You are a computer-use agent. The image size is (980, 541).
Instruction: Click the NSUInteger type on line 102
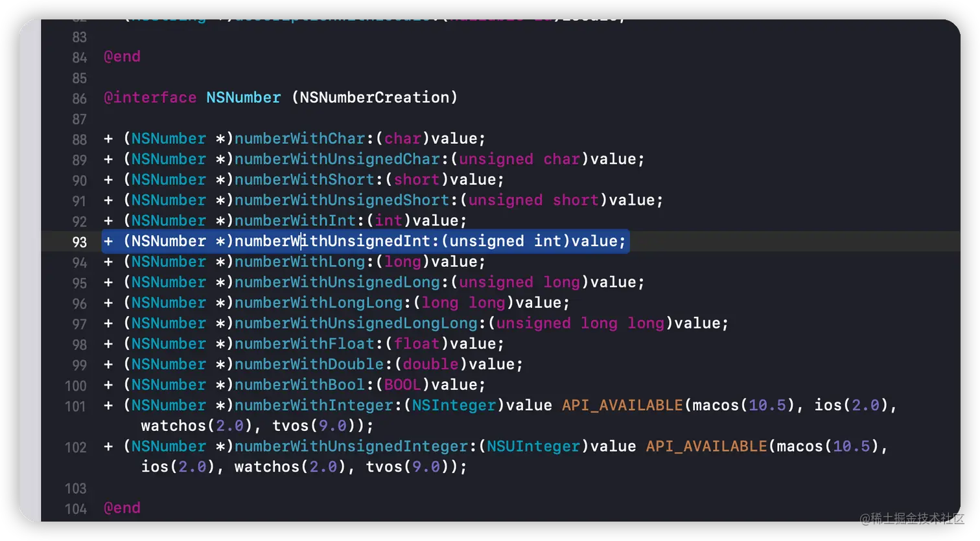(533, 446)
